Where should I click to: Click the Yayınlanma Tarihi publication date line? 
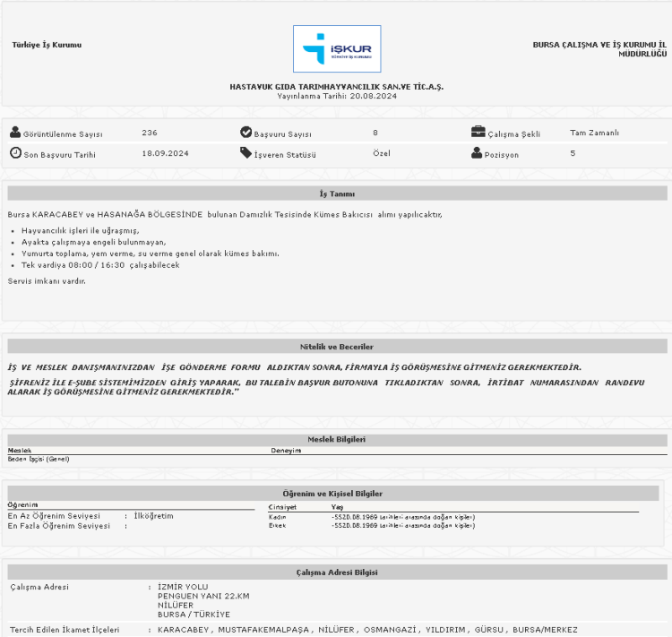(336, 95)
